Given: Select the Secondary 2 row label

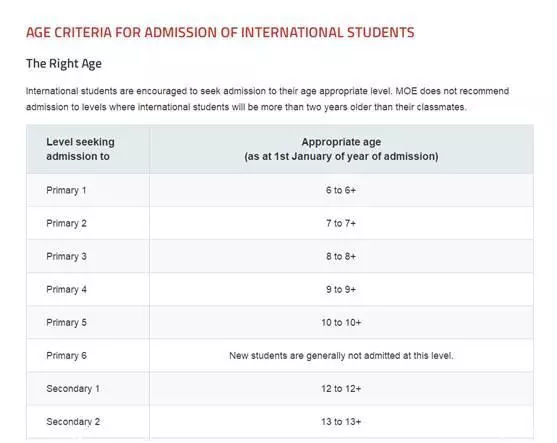Looking at the screenshot, I should click(73, 422).
